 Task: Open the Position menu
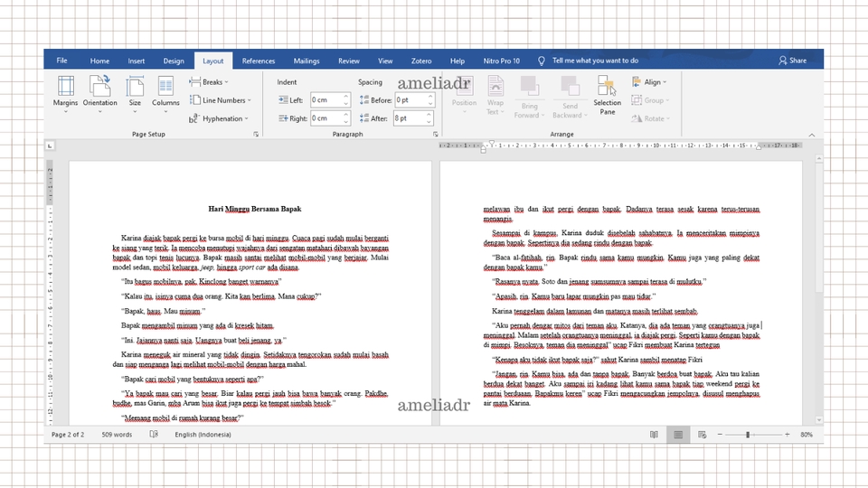[x=464, y=95]
